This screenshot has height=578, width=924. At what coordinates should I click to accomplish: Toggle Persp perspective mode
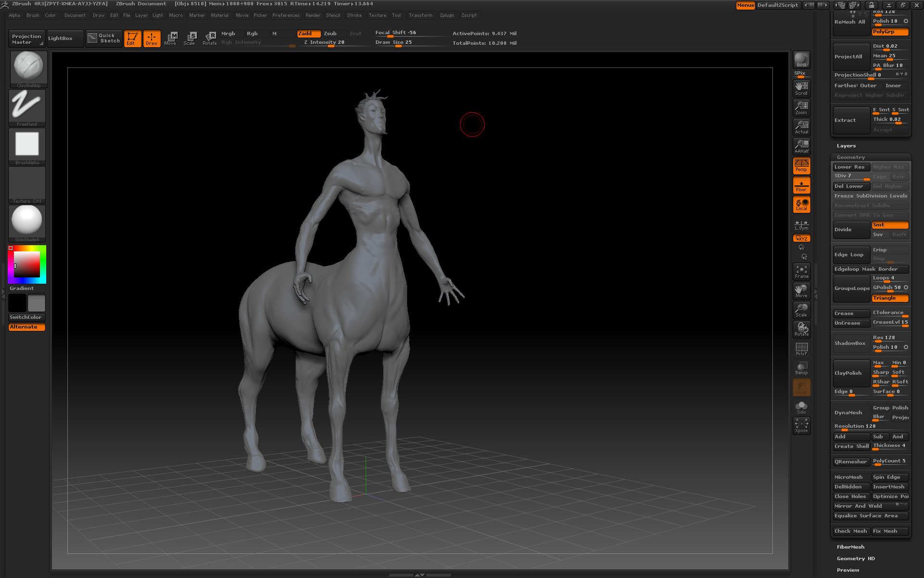click(801, 165)
